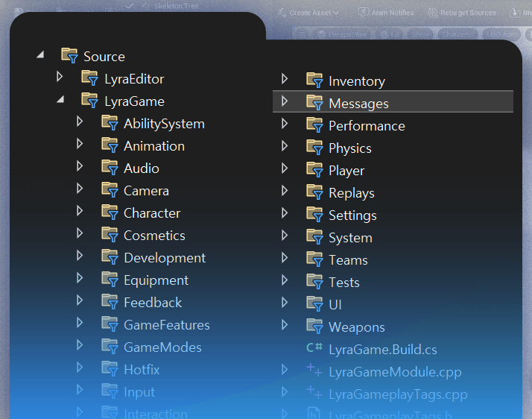Click the Source folder filter icon
532x419 pixels.
(70, 55)
